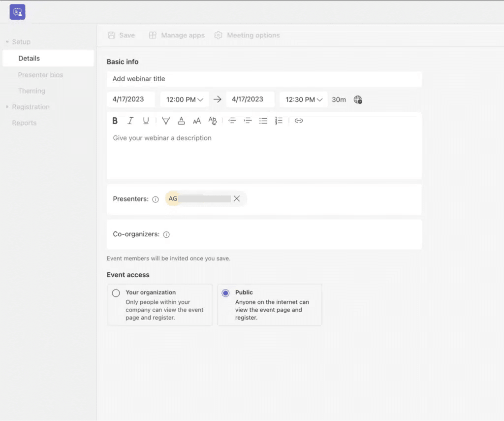Viewport: 504px width, 421px height.
Task: Open the end time dropdown
Action: coord(303,99)
